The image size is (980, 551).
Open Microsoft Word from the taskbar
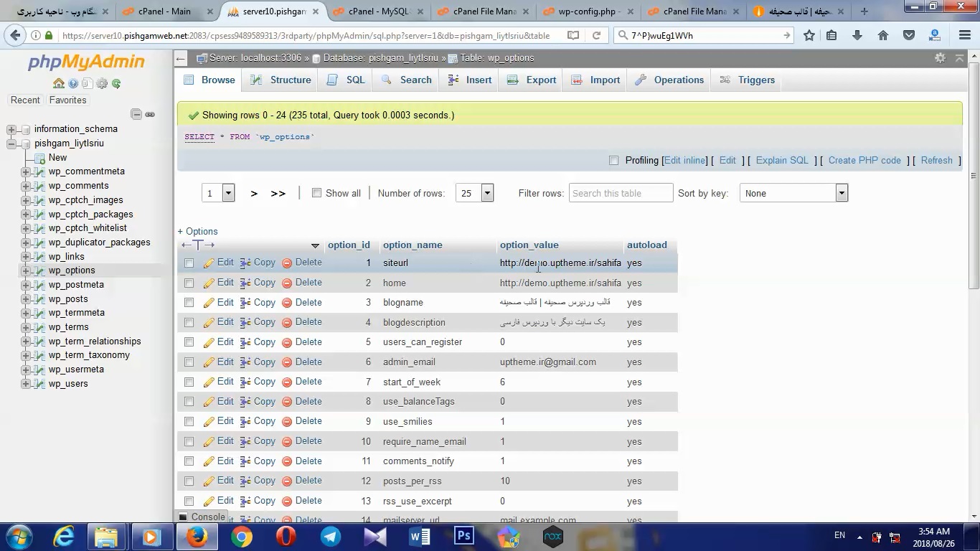pos(420,536)
